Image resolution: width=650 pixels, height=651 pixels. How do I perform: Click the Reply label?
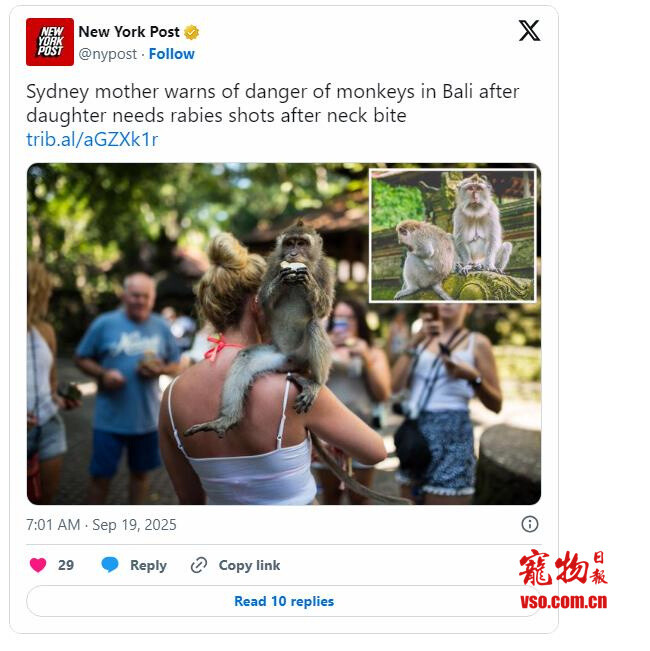click(x=148, y=565)
